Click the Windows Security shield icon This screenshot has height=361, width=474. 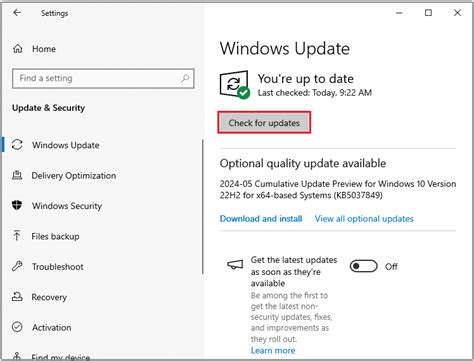pos(17,205)
